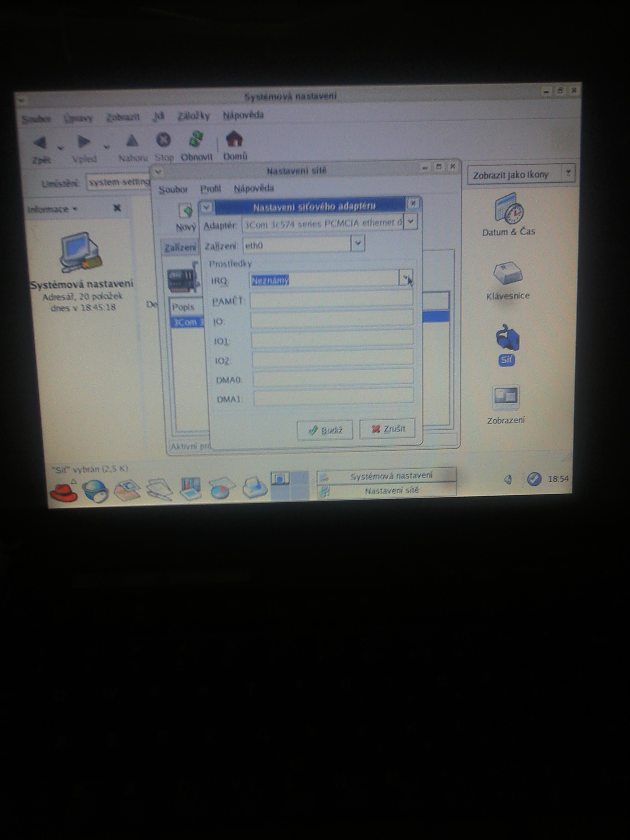The width and height of the screenshot is (630, 840).
Task: Click the 18:54 panel clock
Action: tap(558, 479)
